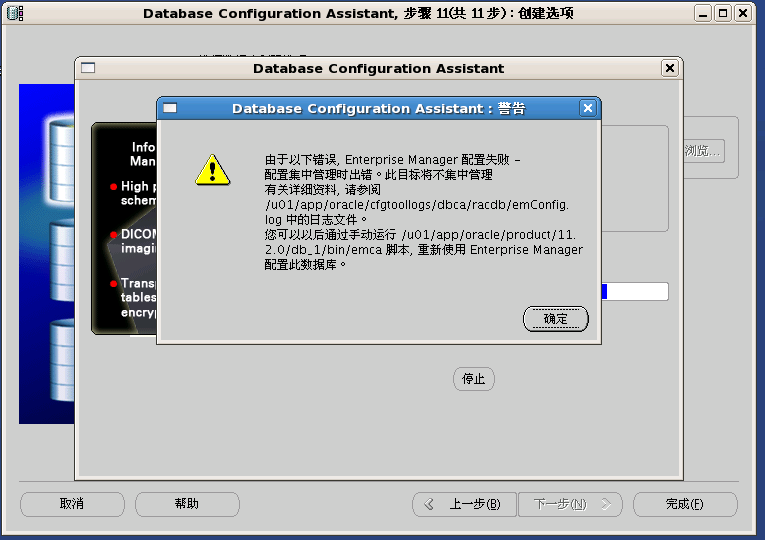Open the warning dialog window menu icon
The image size is (765, 540).
point(170,108)
